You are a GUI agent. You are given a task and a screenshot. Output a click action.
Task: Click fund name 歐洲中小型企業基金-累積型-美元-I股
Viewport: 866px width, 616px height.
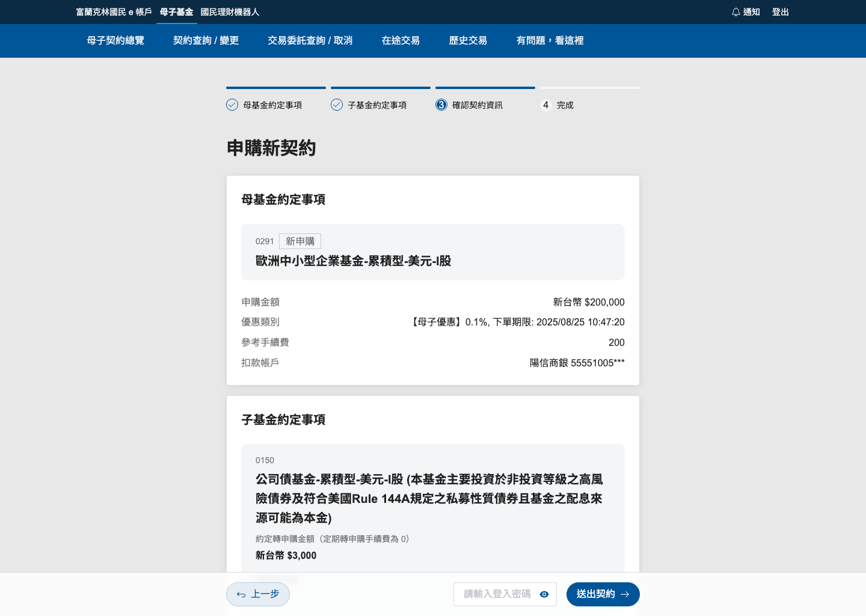[354, 261]
